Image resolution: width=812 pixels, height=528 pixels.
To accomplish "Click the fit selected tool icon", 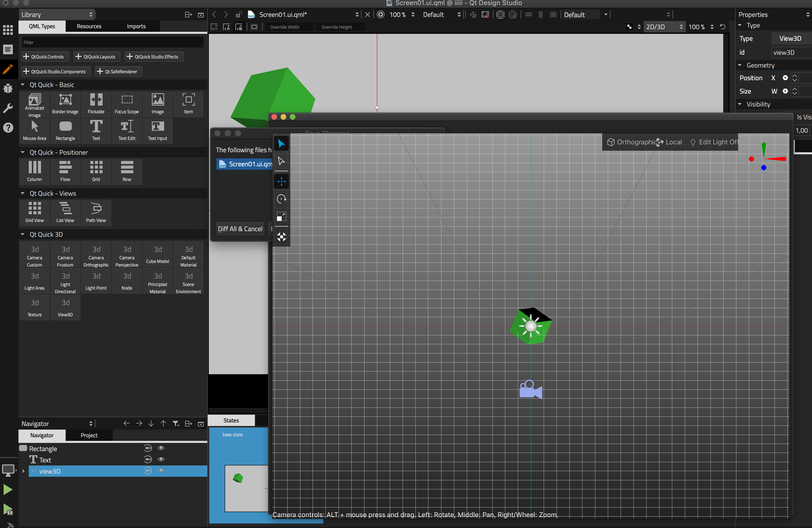I will pos(281,237).
